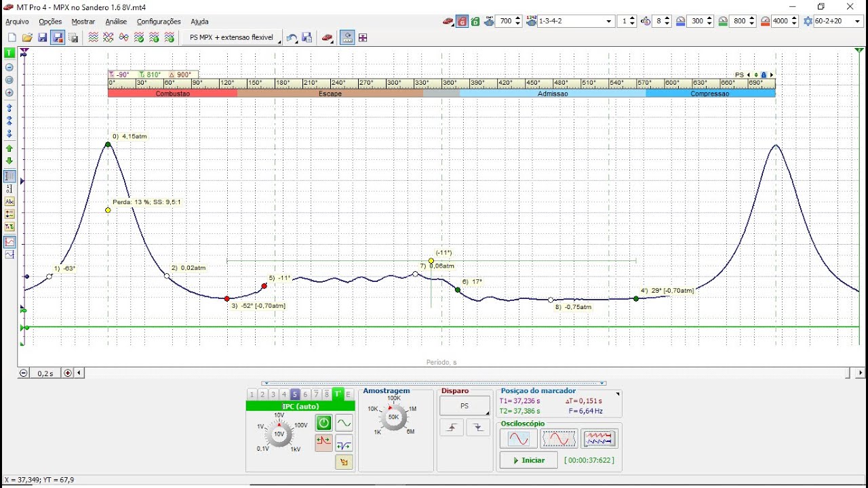Click the minus zoom button beside 0,2 s

pos(24,373)
